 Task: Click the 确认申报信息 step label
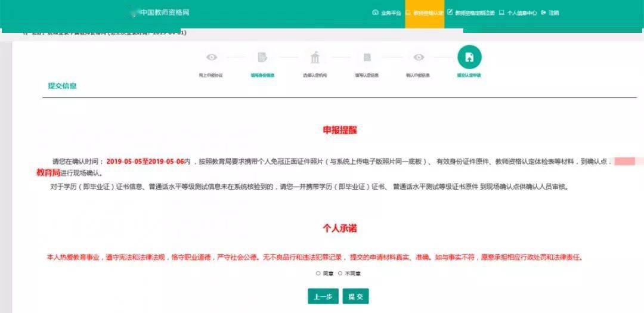coord(417,76)
